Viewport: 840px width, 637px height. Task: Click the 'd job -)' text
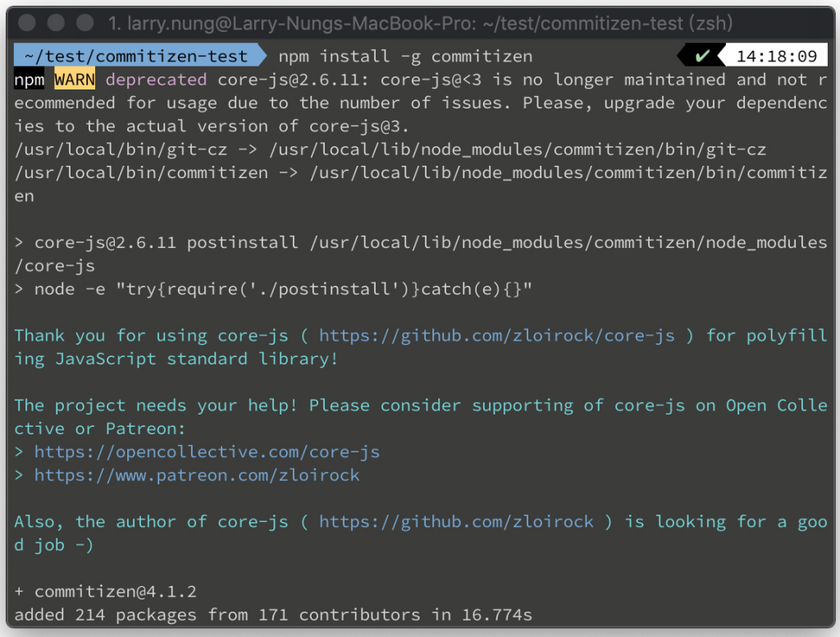coord(54,545)
